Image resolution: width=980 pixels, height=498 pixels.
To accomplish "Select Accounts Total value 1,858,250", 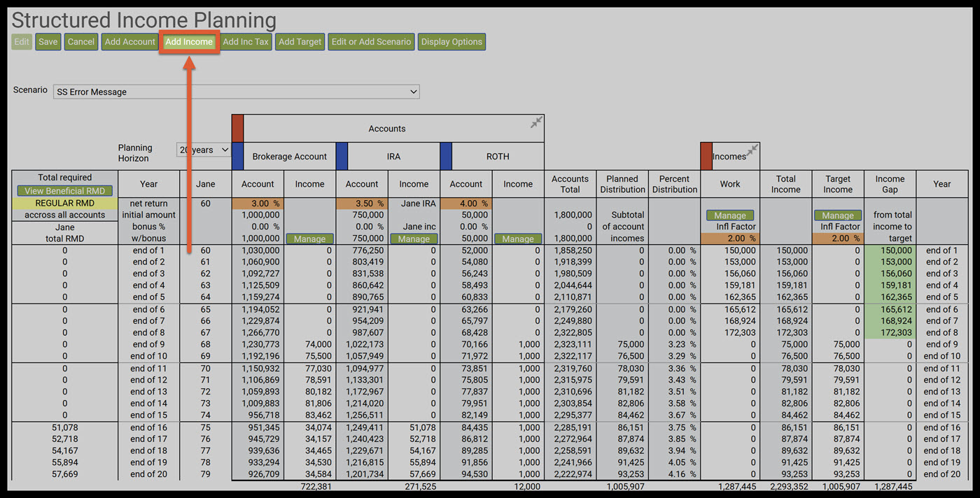I will click(573, 250).
